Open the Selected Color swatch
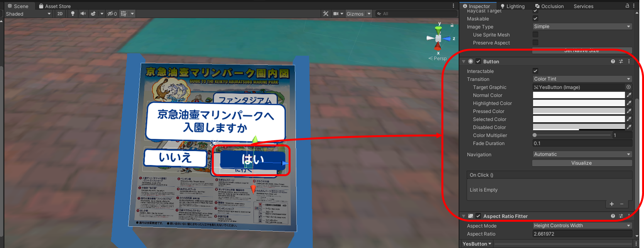The width and height of the screenshot is (644, 248). click(579, 119)
